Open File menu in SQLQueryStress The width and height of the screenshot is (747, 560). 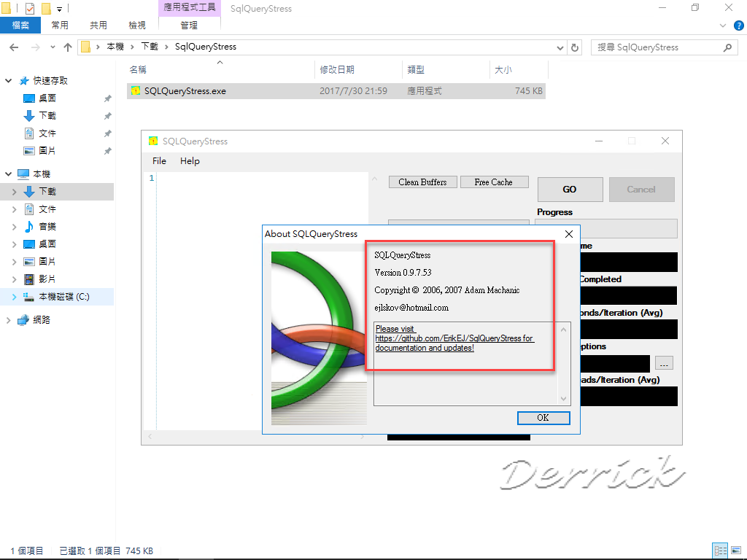pyautogui.click(x=159, y=161)
